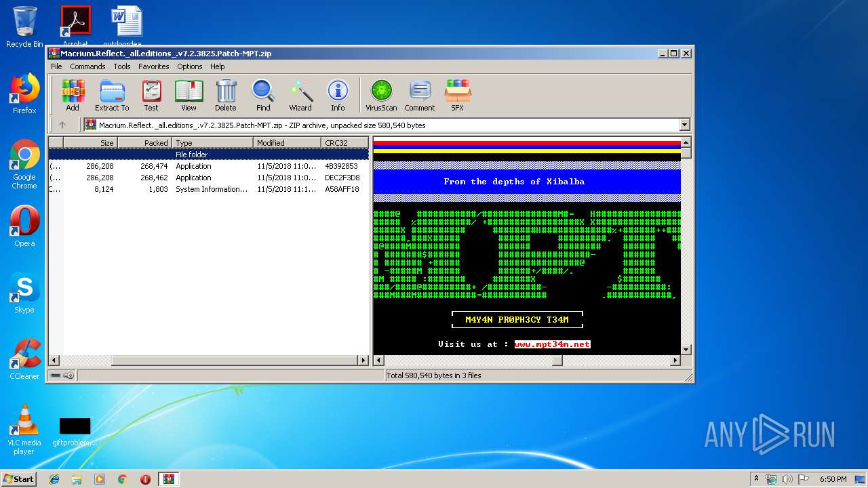Sort by Size column header
The height and width of the screenshot is (488, 868).
coord(90,142)
